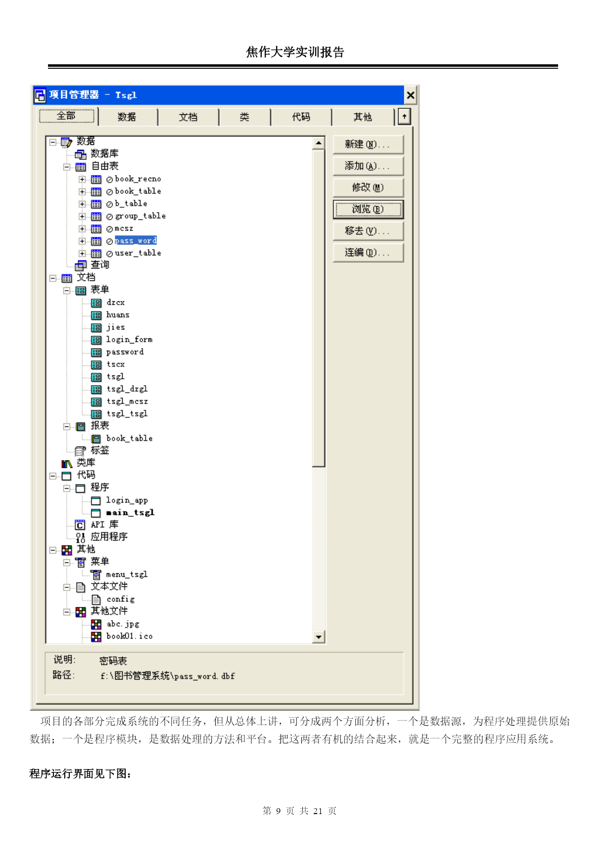The image size is (614, 868).
Task: Click the 新建(N)... button
Action: [368, 144]
